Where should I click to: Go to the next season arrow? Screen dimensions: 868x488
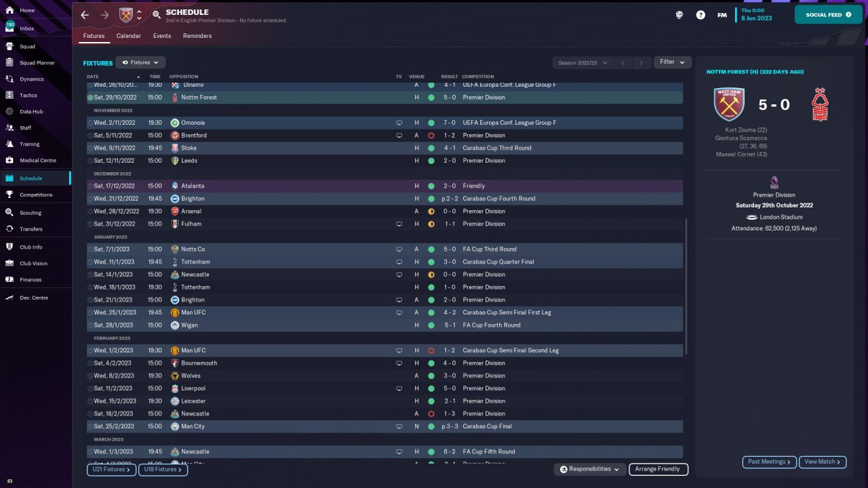pos(642,62)
